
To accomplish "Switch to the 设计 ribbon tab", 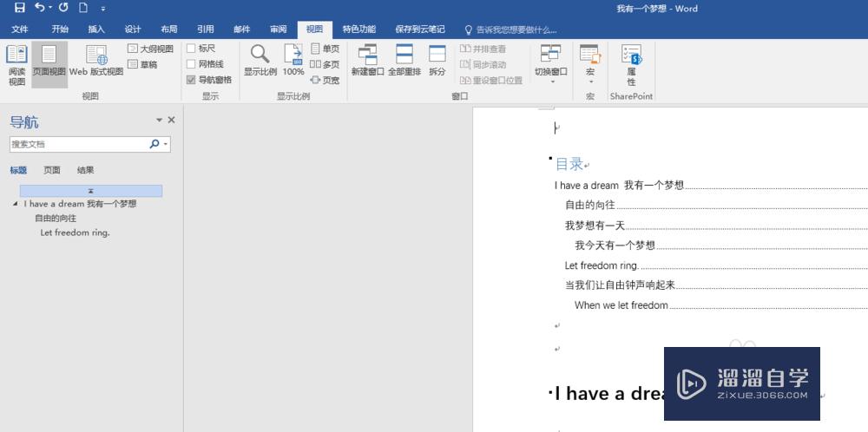I will pyautogui.click(x=133, y=29).
